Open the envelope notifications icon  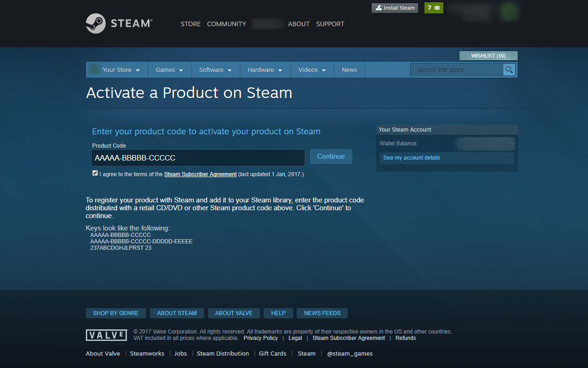click(437, 8)
